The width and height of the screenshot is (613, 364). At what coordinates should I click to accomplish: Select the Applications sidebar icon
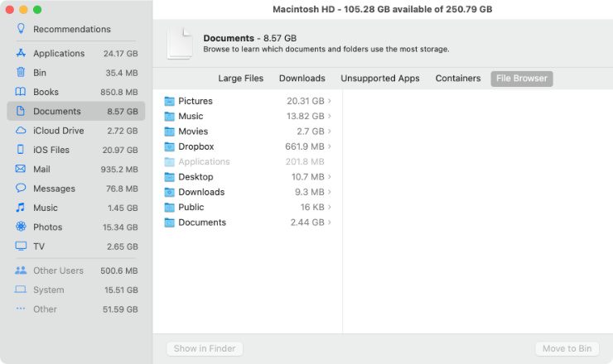pyautogui.click(x=21, y=53)
